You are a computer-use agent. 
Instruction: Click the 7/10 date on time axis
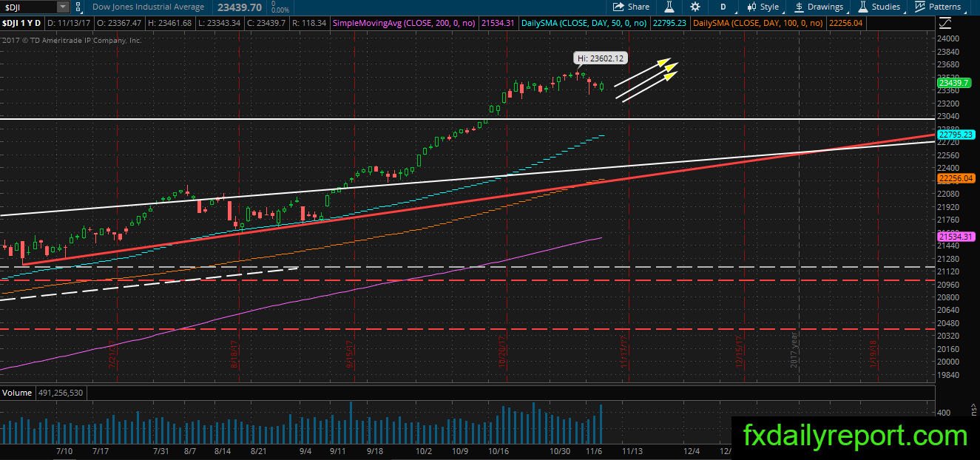click(64, 450)
